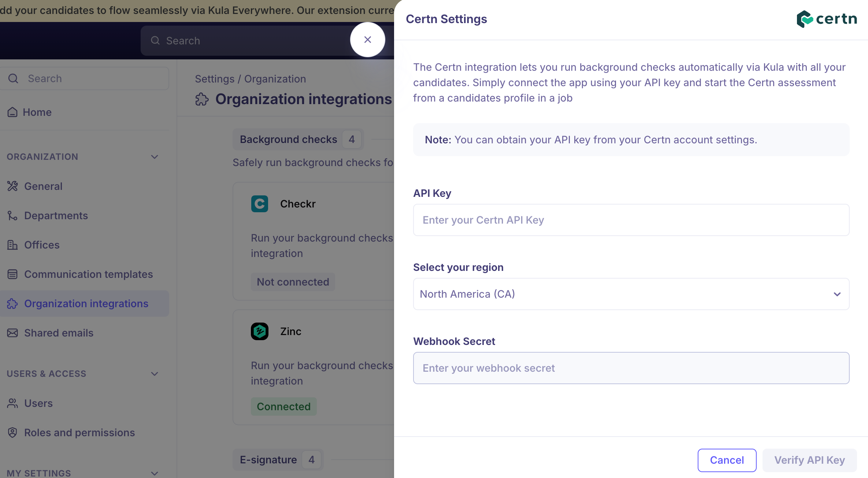Click the Communication templates icon
Screen dimensions: 868x478
[x=12, y=274]
